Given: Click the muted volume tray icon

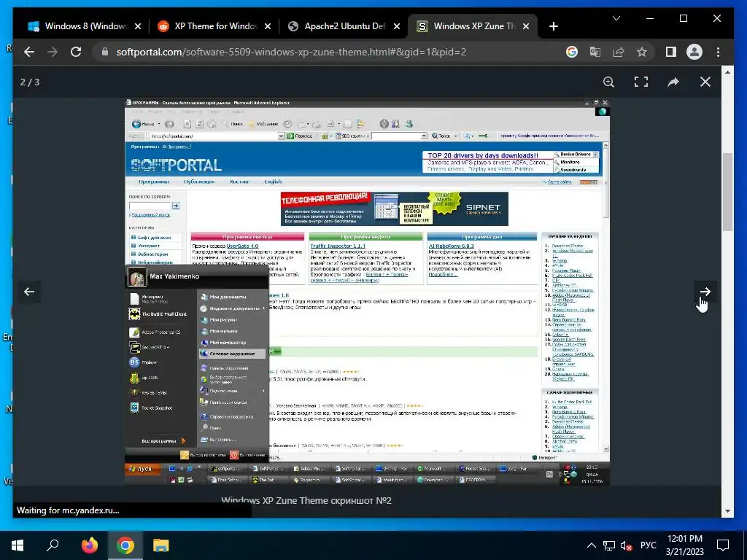Looking at the screenshot, I should tap(627, 545).
